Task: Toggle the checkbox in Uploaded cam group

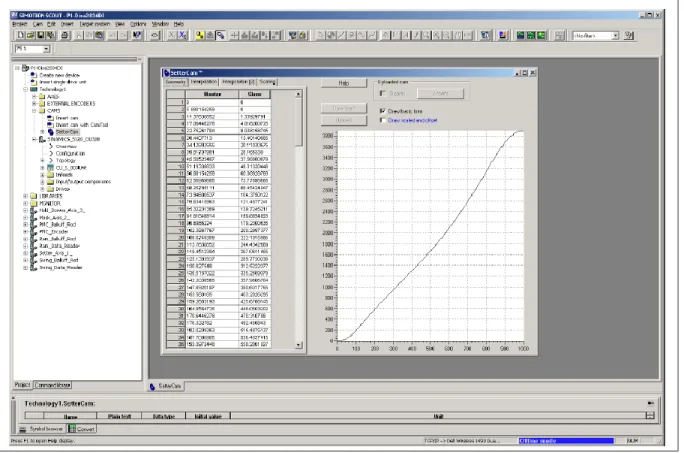Action: click(x=383, y=93)
